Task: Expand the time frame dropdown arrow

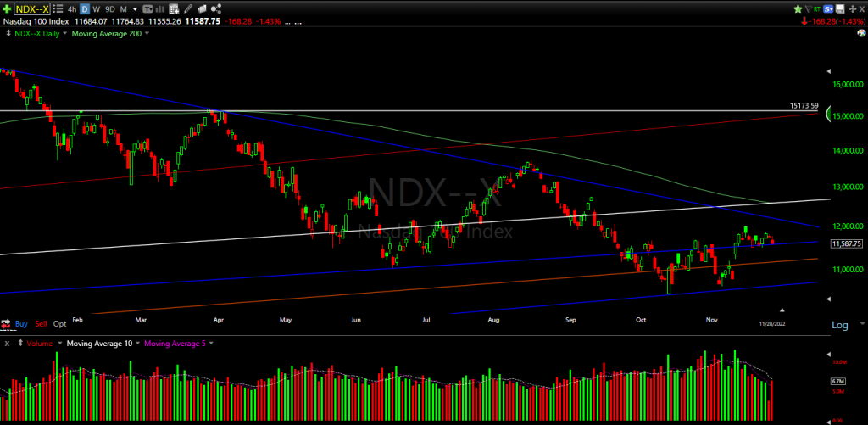Action: pyautogui.click(x=135, y=8)
